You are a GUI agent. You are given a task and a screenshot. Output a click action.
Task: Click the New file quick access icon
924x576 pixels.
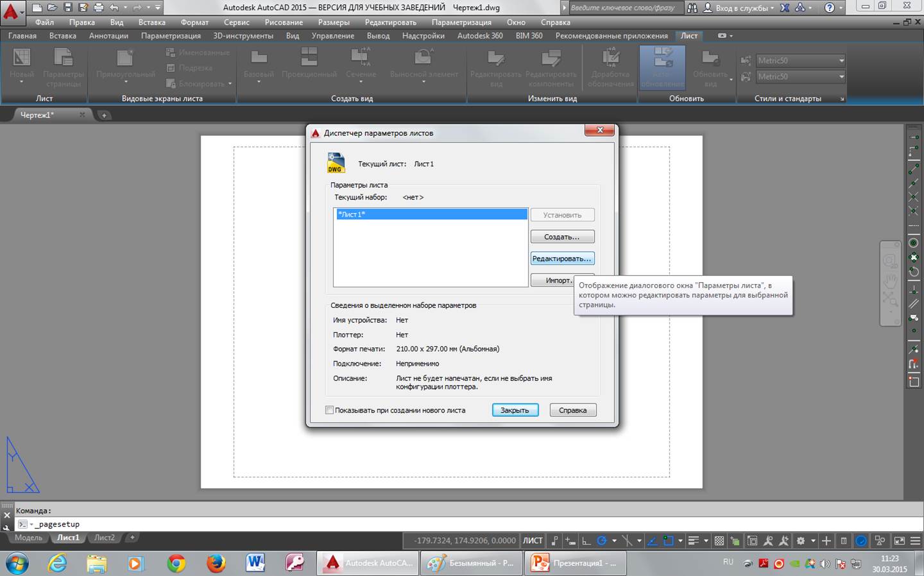point(37,8)
